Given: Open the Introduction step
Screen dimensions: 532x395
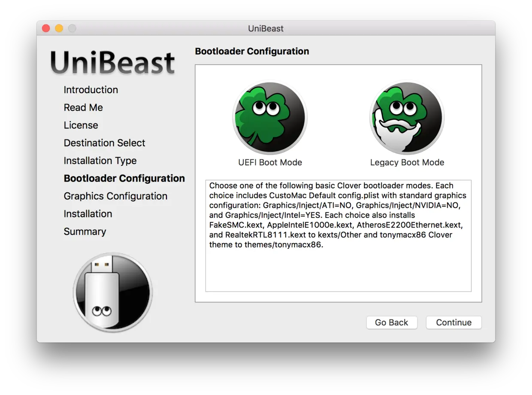Looking at the screenshot, I should click(x=91, y=90).
